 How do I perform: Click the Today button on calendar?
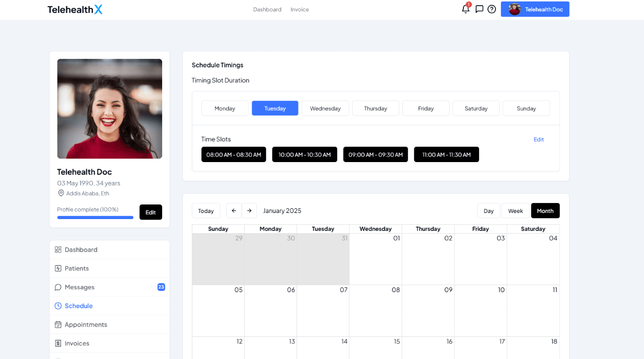(x=206, y=211)
